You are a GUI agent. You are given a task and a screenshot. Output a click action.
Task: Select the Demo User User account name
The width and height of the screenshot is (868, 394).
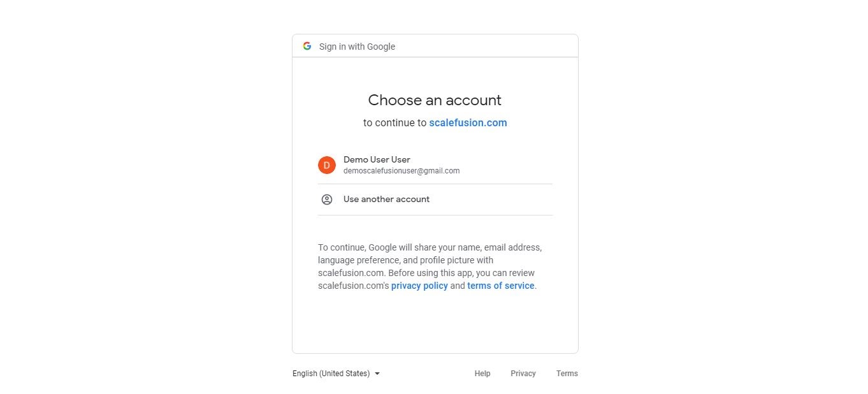(377, 159)
